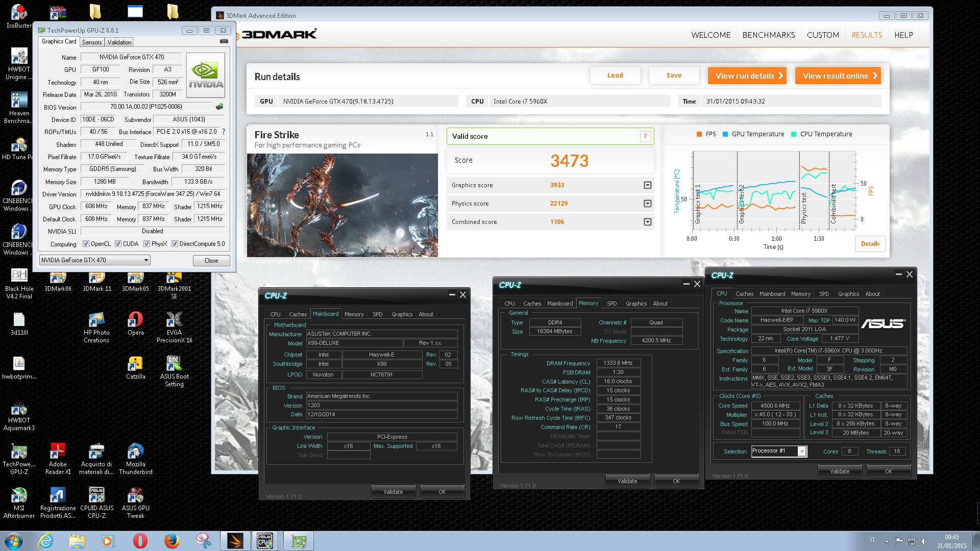Open 3DMark HELP section
This screenshot has height=551, width=980.
pyautogui.click(x=903, y=35)
